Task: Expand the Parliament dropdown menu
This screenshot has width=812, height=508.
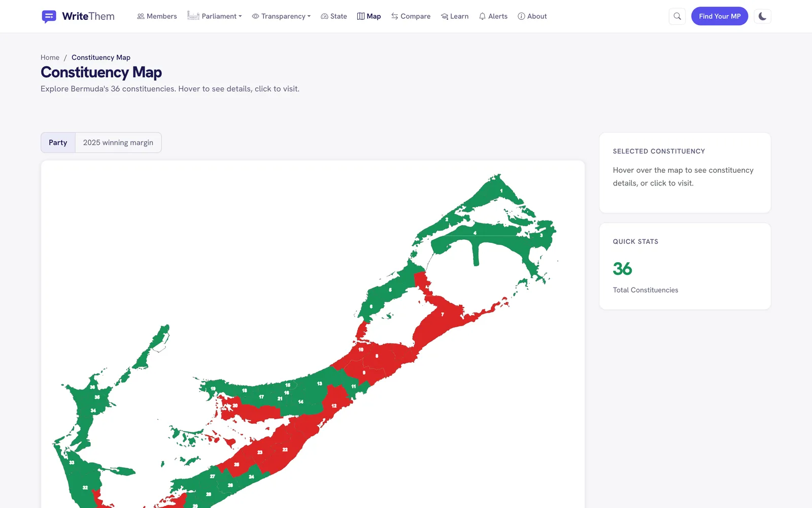Action: (x=214, y=16)
